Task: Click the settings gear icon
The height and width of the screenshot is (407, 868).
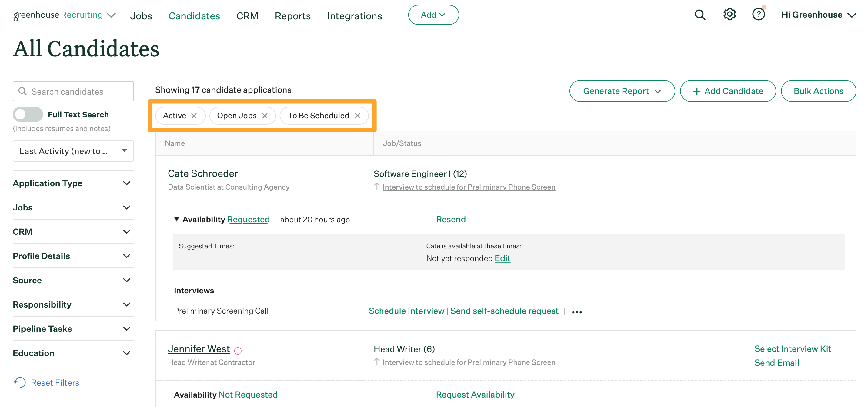Action: (x=729, y=15)
